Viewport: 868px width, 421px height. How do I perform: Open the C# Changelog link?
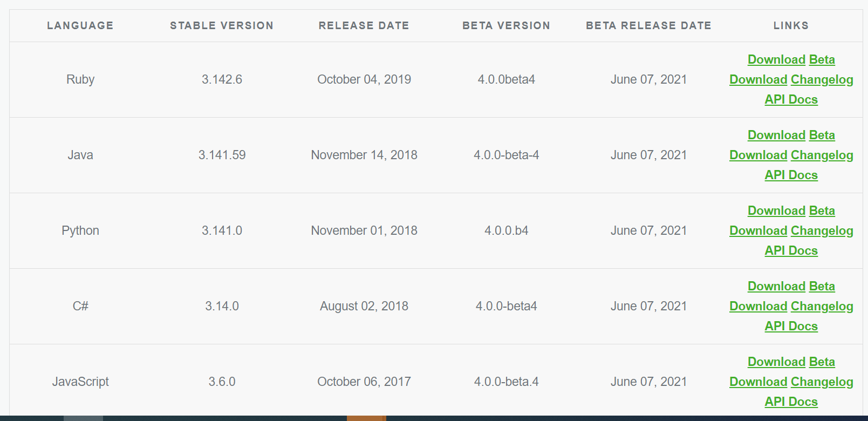(822, 307)
